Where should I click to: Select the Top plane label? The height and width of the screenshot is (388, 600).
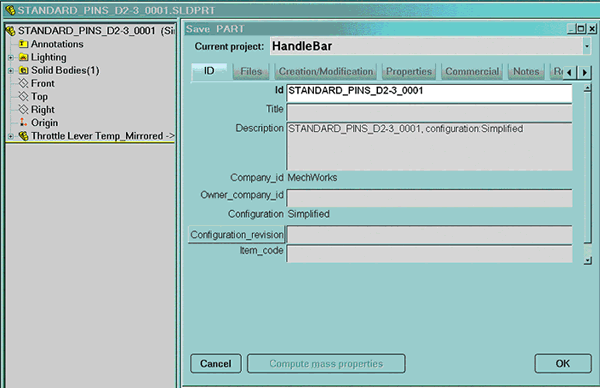click(39, 97)
